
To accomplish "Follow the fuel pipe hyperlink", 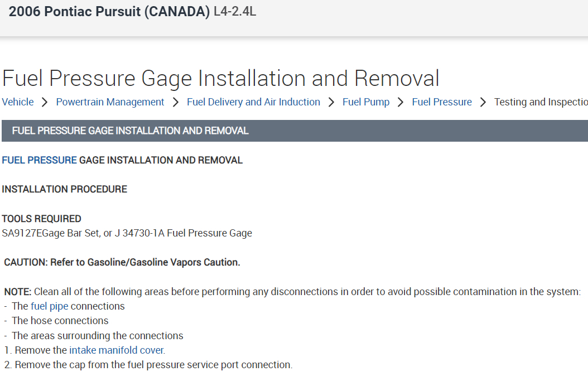I will point(49,306).
